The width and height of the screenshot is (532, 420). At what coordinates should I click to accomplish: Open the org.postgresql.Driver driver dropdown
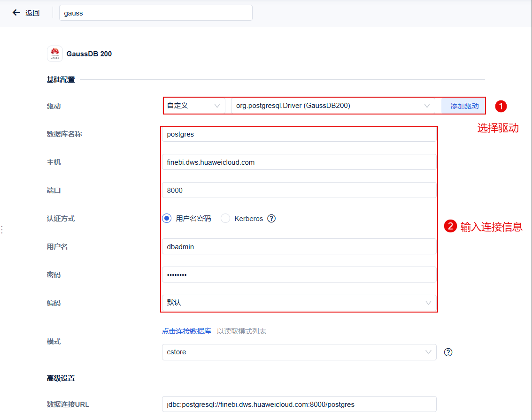point(333,106)
